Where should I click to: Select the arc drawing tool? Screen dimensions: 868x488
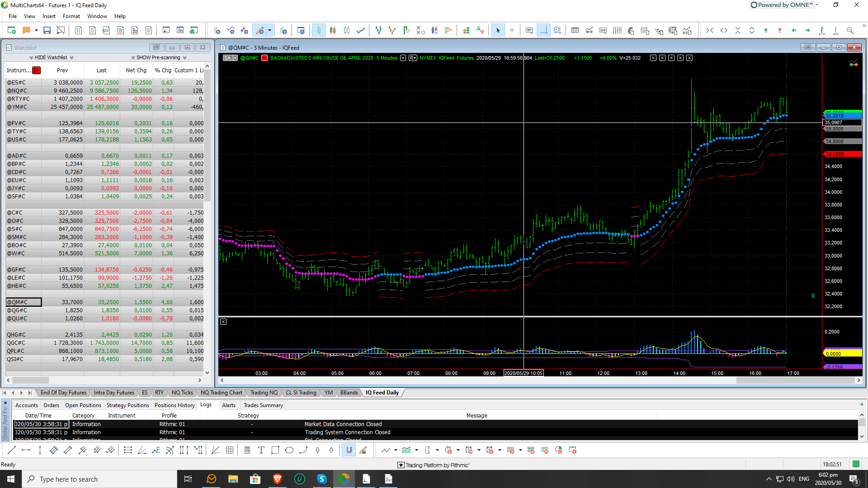pyautogui.click(x=303, y=450)
